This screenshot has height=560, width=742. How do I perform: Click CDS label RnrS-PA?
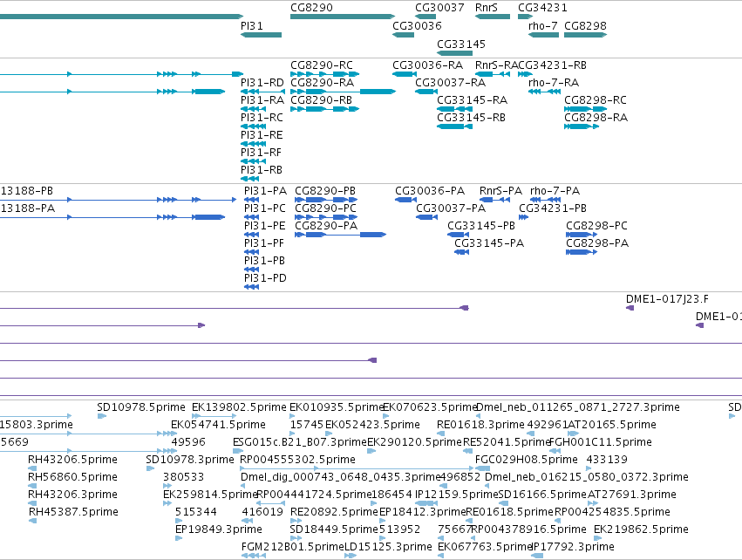click(500, 191)
